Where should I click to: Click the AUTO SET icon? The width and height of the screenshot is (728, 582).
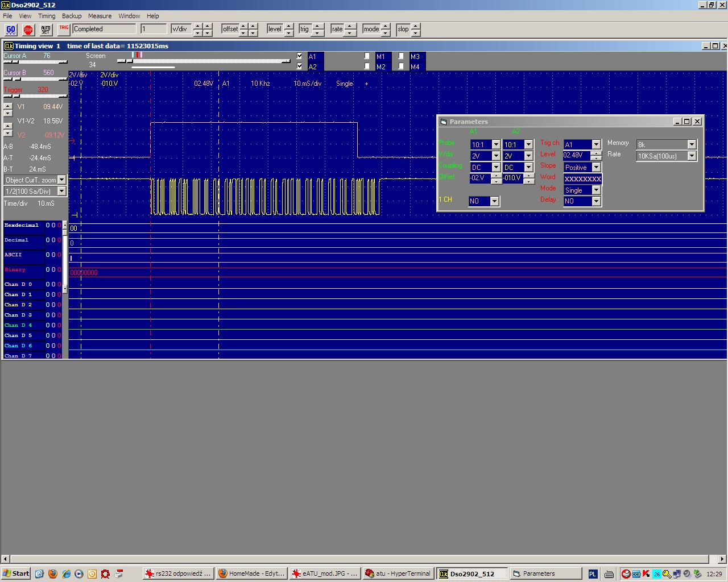tap(46, 30)
